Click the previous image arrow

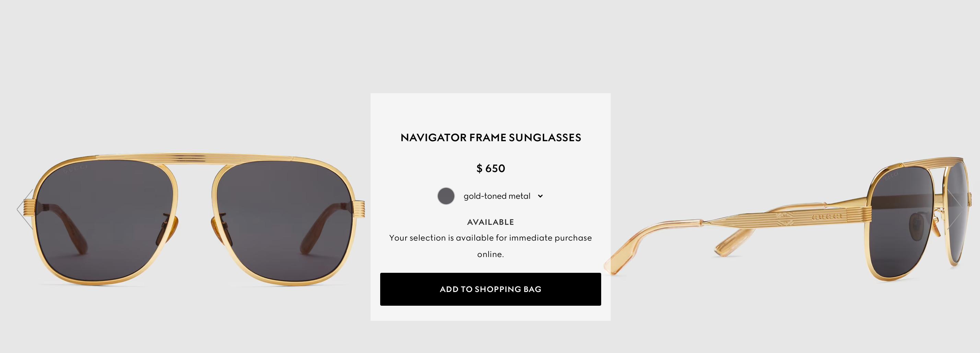click(x=24, y=209)
